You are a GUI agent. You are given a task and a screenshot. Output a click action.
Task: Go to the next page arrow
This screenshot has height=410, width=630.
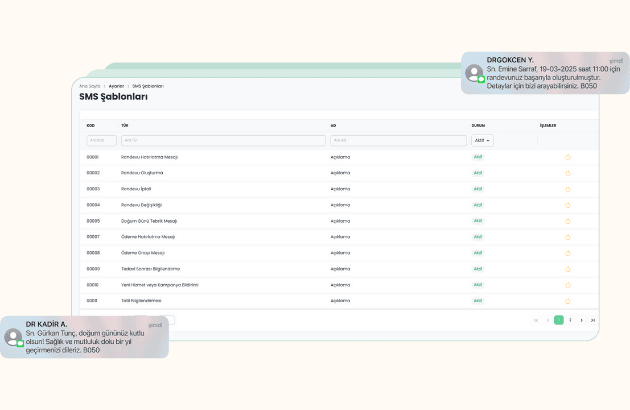coord(582,320)
